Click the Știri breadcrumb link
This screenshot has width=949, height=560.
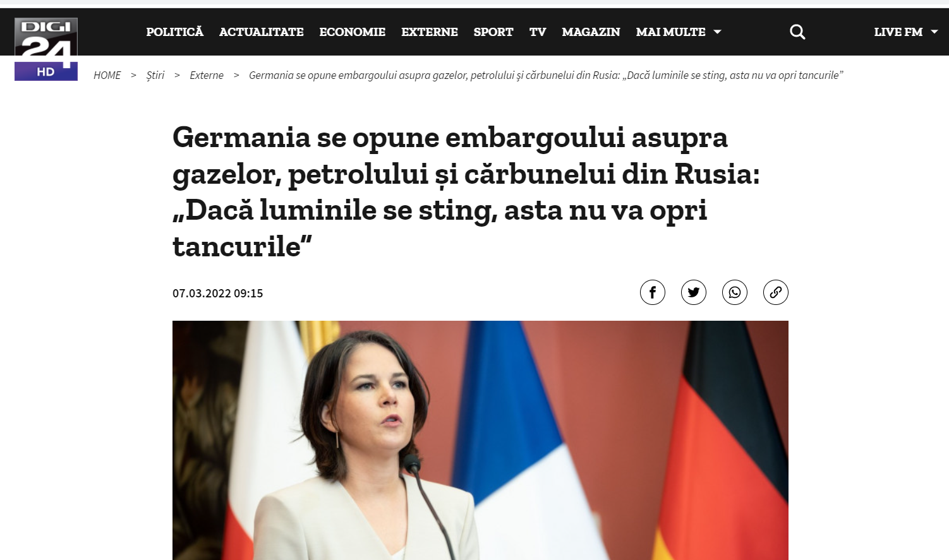click(155, 75)
